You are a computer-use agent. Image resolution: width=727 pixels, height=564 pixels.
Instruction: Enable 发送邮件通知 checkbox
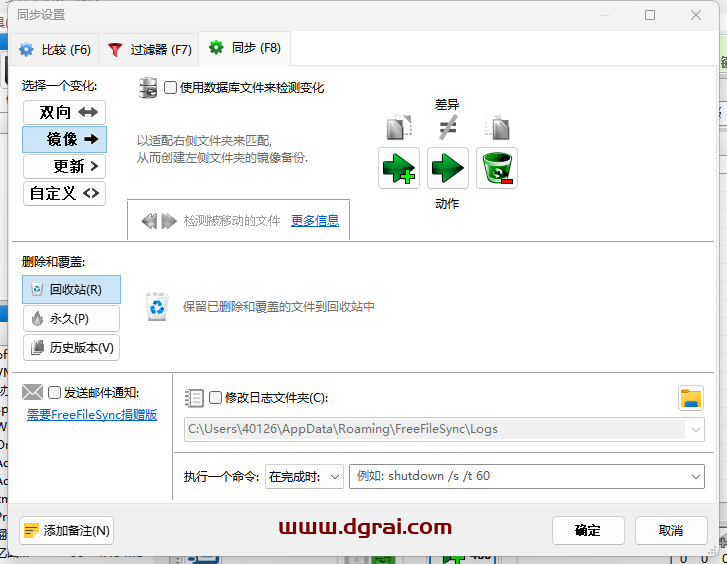[55, 393]
